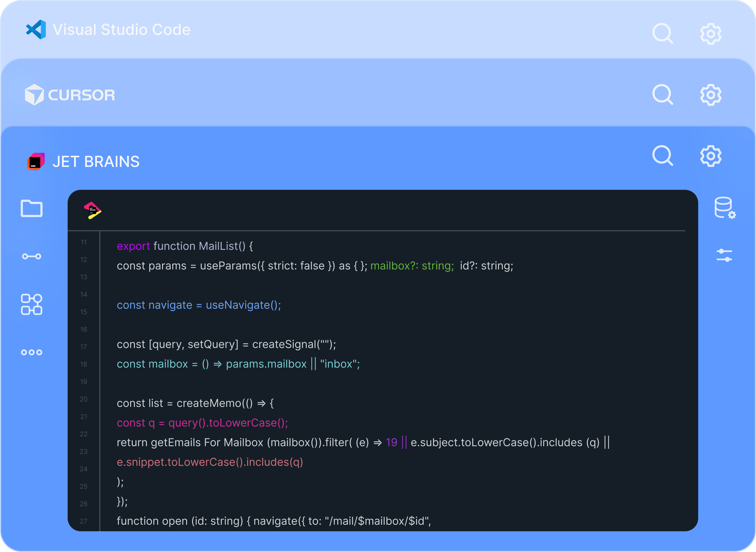The height and width of the screenshot is (552, 756).
Task: Open settings gear in the Cursor panel
Action: 711,95
